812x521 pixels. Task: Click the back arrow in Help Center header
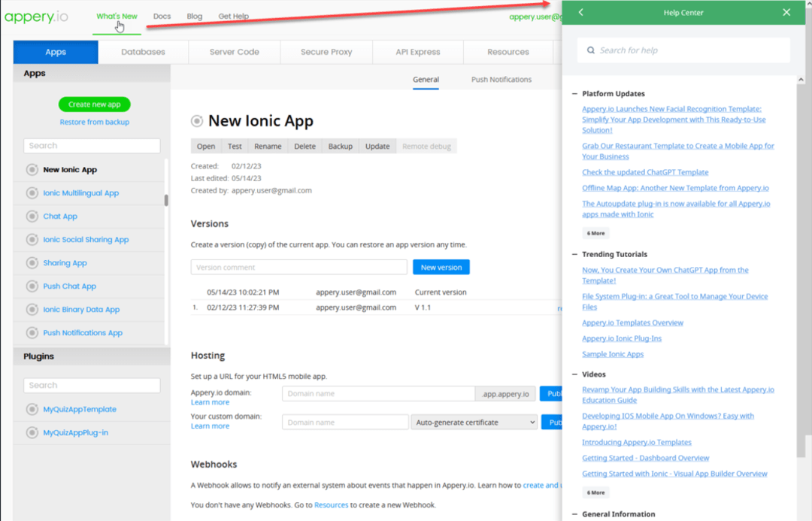click(579, 12)
